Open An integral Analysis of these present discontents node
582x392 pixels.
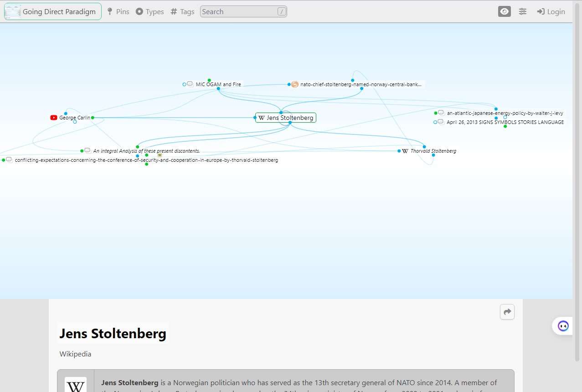click(147, 151)
